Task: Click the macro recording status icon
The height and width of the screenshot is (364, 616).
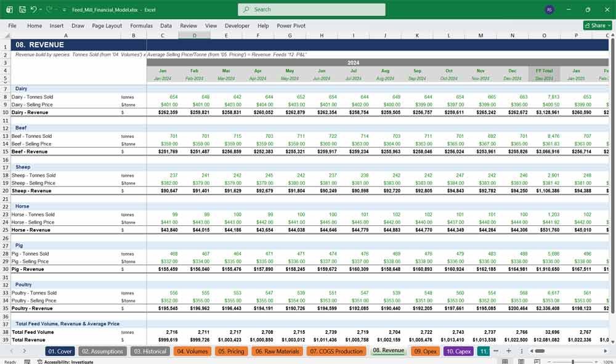Action: (27, 362)
